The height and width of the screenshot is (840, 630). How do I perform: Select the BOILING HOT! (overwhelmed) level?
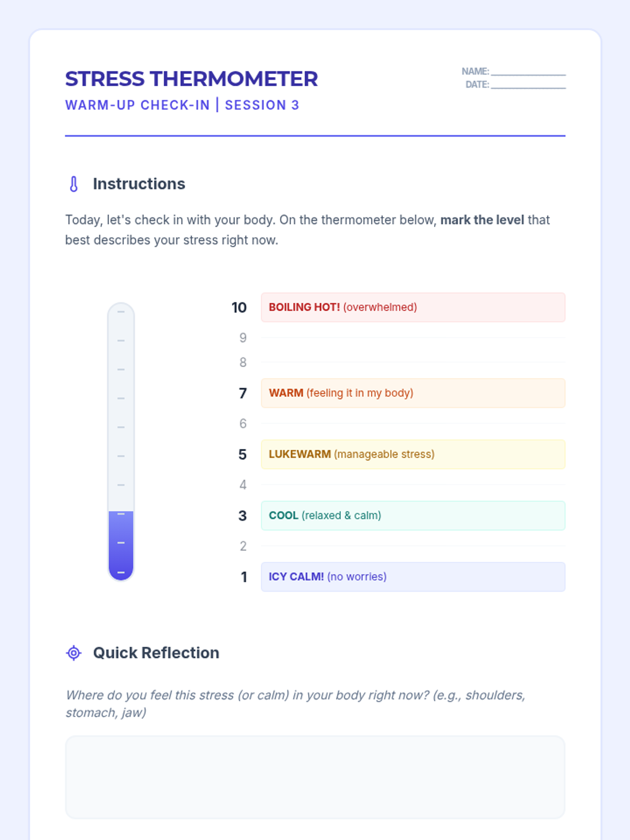pos(413,307)
